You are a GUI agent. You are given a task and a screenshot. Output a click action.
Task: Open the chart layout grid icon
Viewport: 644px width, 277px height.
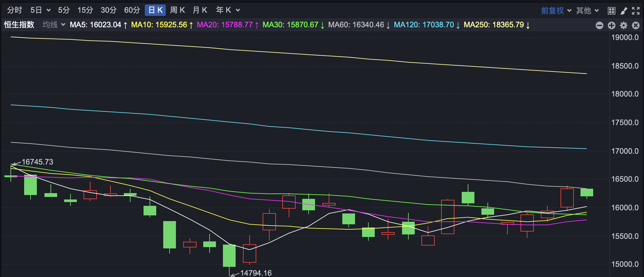coord(611,11)
